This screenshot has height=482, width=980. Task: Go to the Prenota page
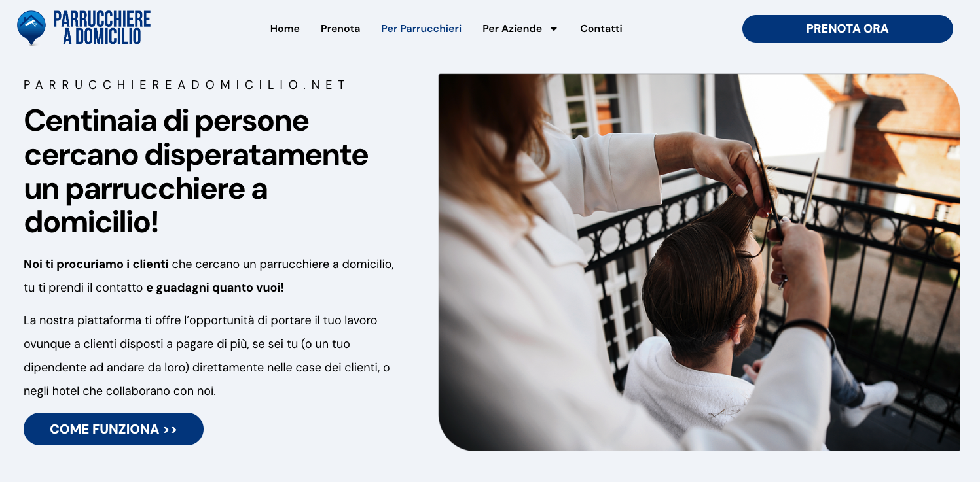(340, 29)
